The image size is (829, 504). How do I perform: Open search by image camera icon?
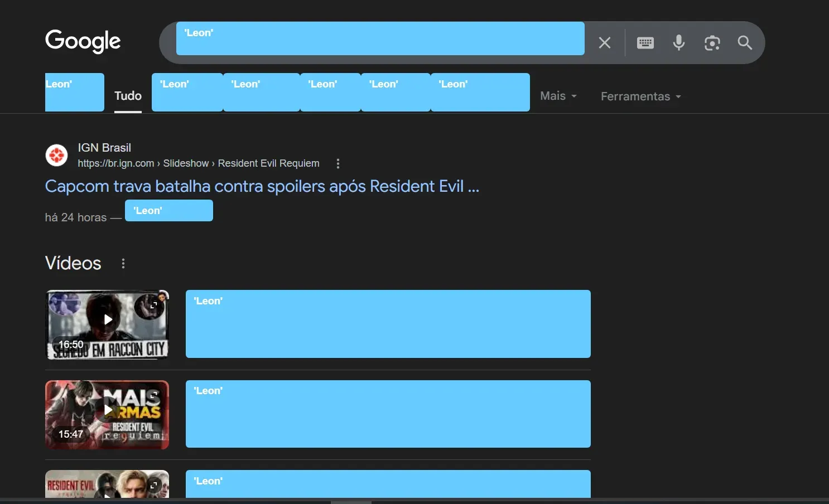point(712,43)
